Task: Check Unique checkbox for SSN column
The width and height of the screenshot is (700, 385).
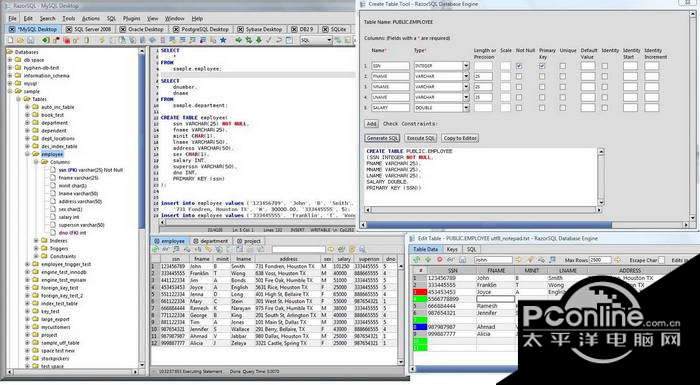Action: [x=562, y=66]
